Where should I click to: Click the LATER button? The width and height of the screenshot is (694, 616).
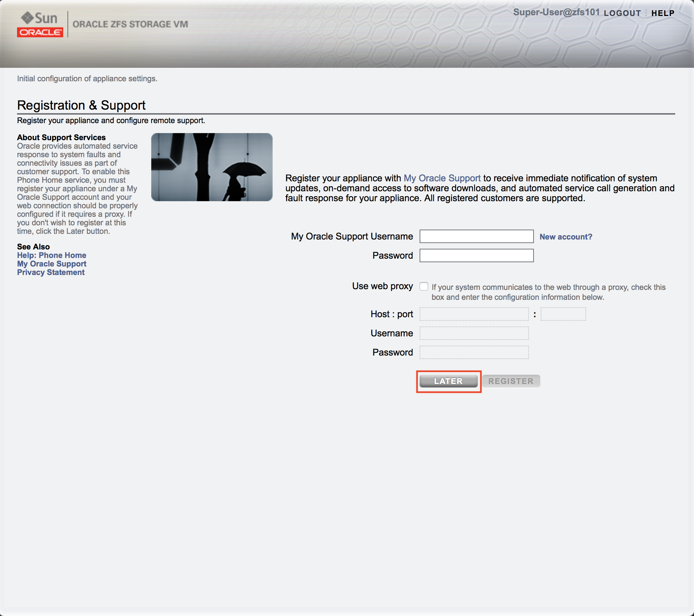(448, 381)
